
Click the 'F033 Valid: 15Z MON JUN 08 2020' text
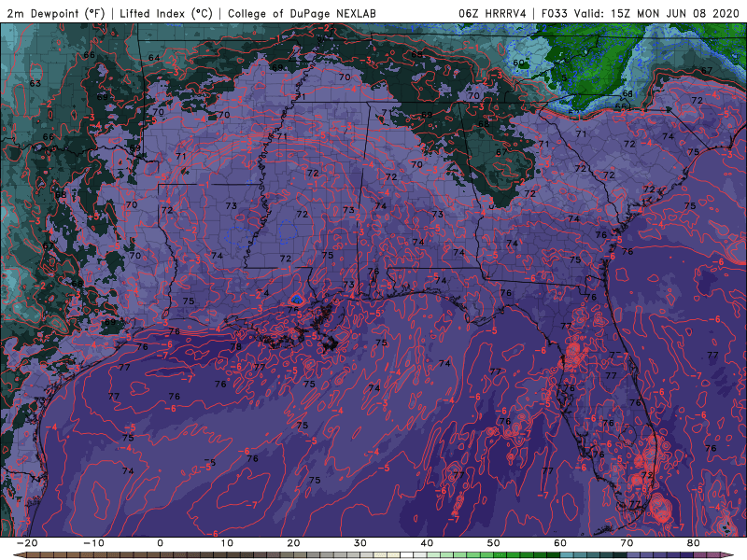pos(641,14)
